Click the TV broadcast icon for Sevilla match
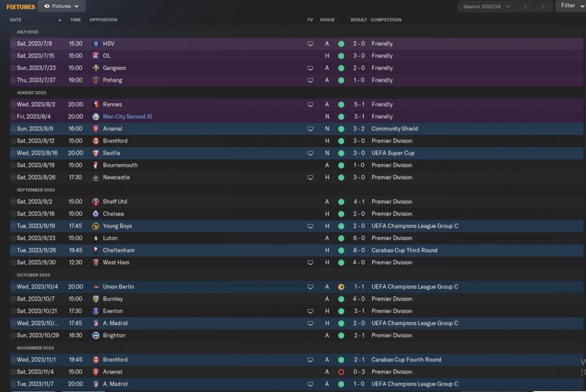The image size is (586, 392). click(310, 153)
